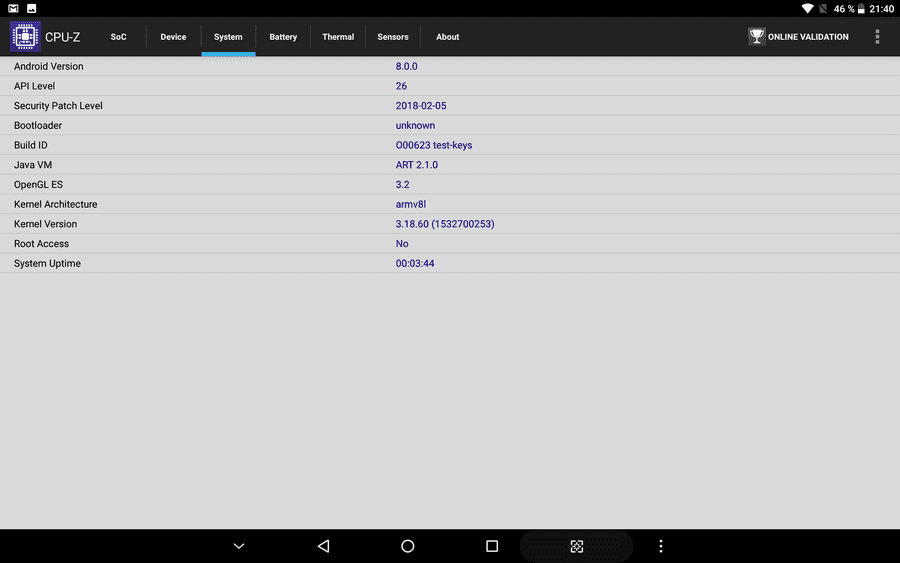Tap the 46 % battery percentage
Viewport: 900px width, 563px height.
844,9
